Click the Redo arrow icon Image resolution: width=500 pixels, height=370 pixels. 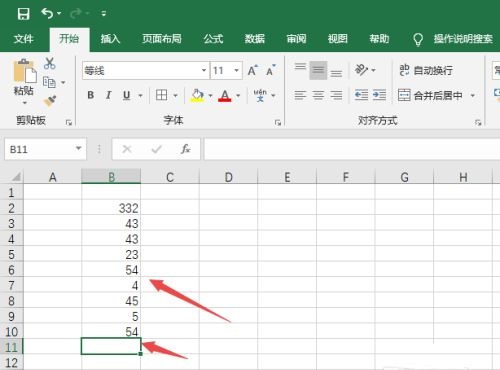coord(76,13)
